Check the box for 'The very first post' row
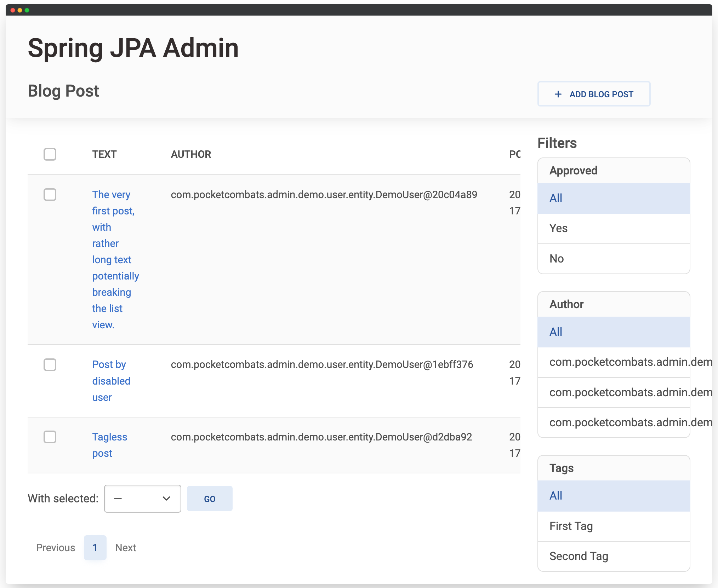The height and width of the screenshot is (588, 718). [50, 195]
